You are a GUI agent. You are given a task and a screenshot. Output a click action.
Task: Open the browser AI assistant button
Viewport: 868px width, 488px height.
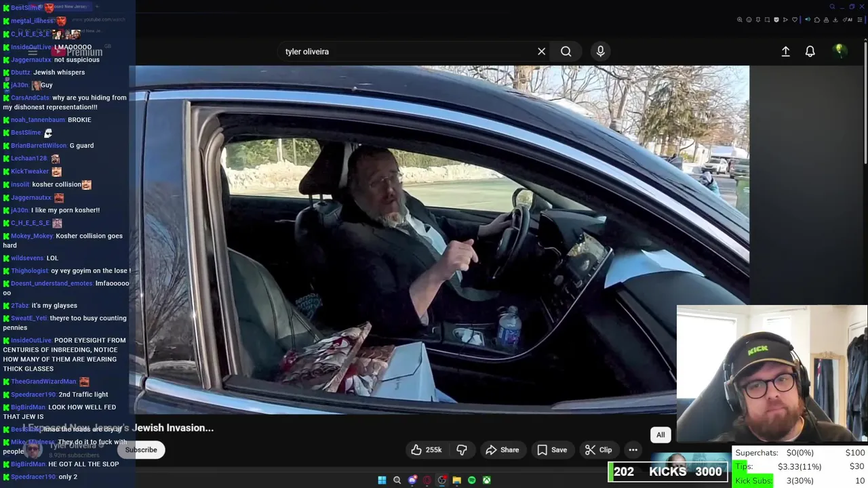pos(848,20)
